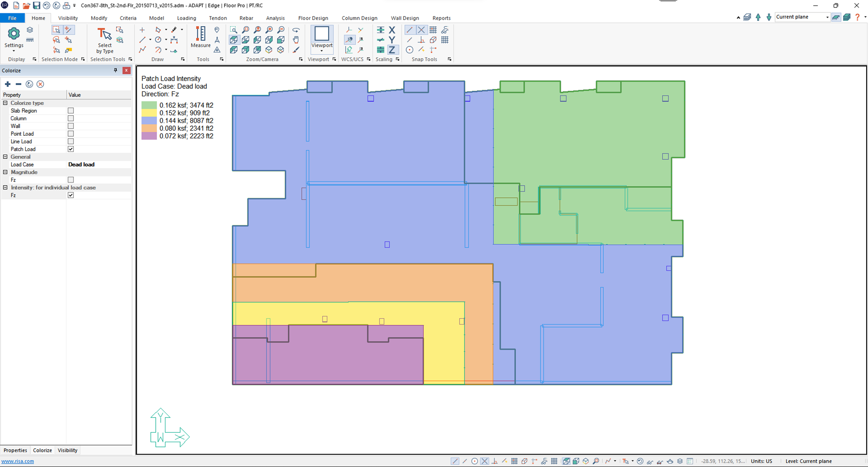868x467 pixels.
Task: Uncheck the Patch Load checkbox
Action: pyautogui.click(x=71, y=149)
